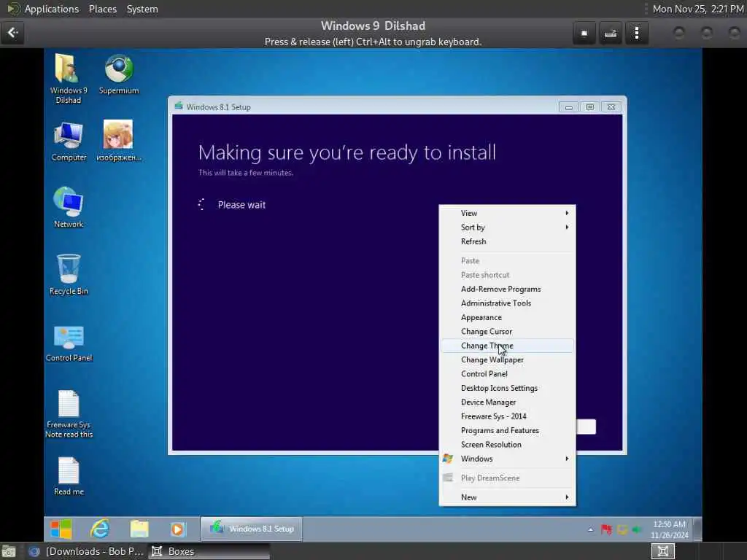This screenshot has height=560, width=747.
Task: Open Programs and Features from context menu
Action: click(x=508, y=430)
